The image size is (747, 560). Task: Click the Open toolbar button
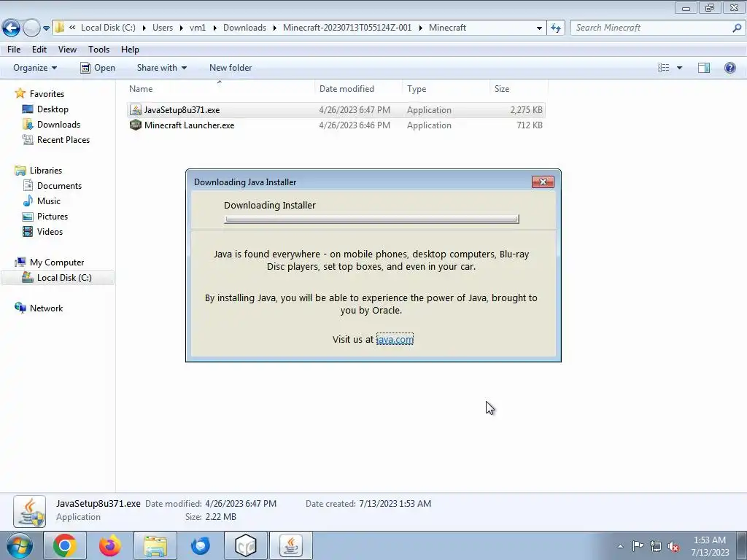click(98, 68)
